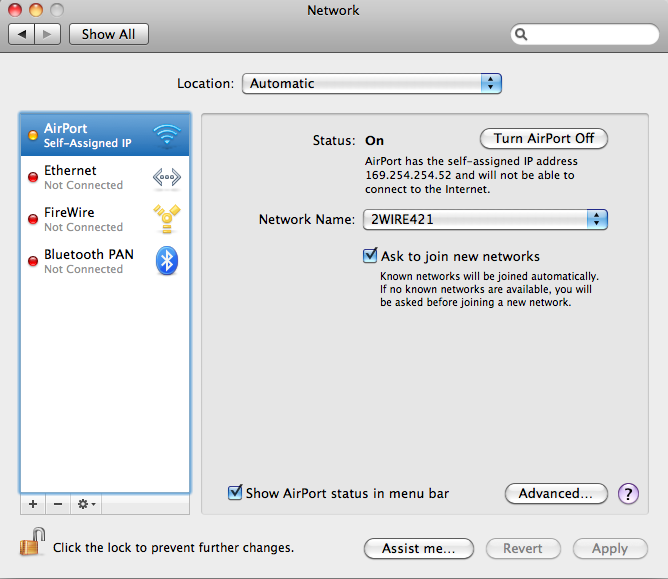Image resolution: width=668 pixels, height=579 pixels.
Task: Click the orange AirPort status dot
Action: coord(33,135)
